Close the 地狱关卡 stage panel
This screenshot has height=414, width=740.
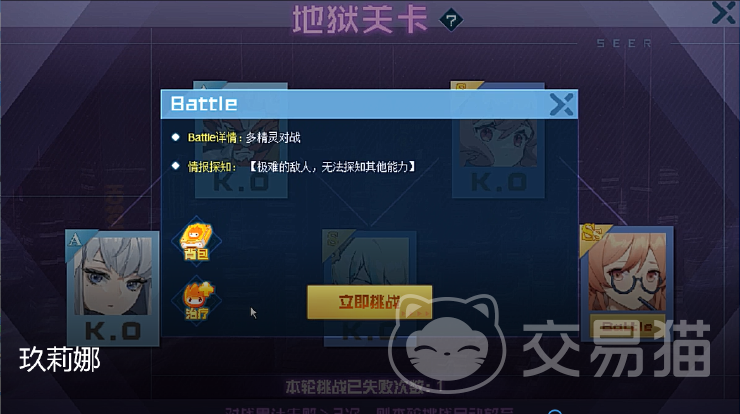pyautogui.click(x=724, y=13)
